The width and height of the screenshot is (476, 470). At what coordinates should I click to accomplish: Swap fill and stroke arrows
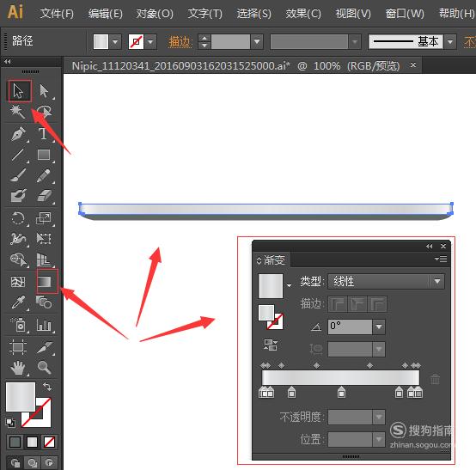47,387
